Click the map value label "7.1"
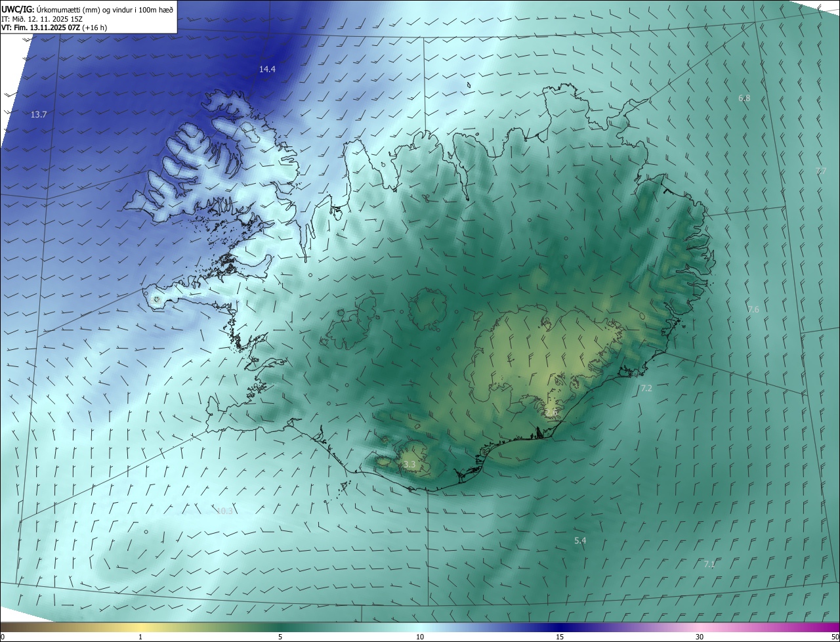This screenshot has width=840, height=642. point(709,565)
